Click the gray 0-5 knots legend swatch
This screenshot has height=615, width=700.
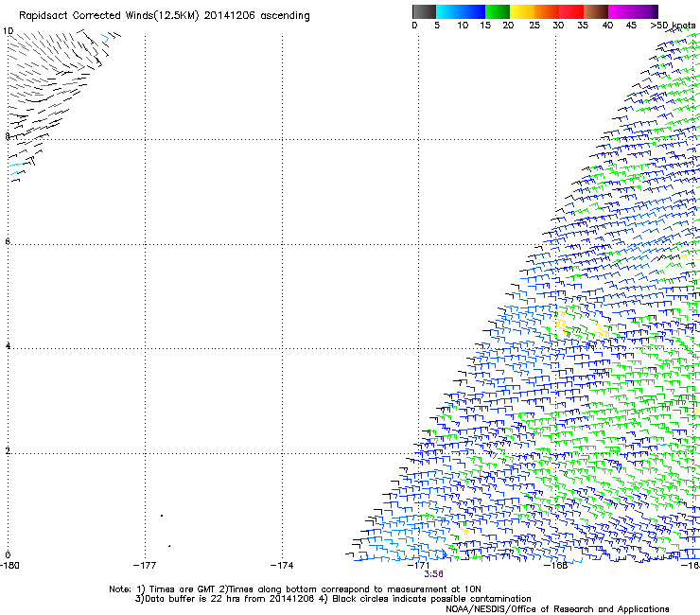[x=424, y=11]
